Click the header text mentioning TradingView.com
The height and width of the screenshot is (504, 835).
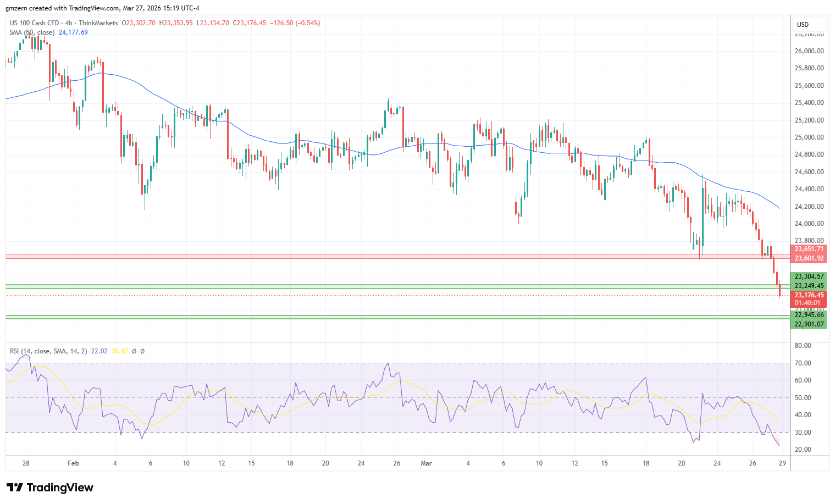[x=102, y=8]
